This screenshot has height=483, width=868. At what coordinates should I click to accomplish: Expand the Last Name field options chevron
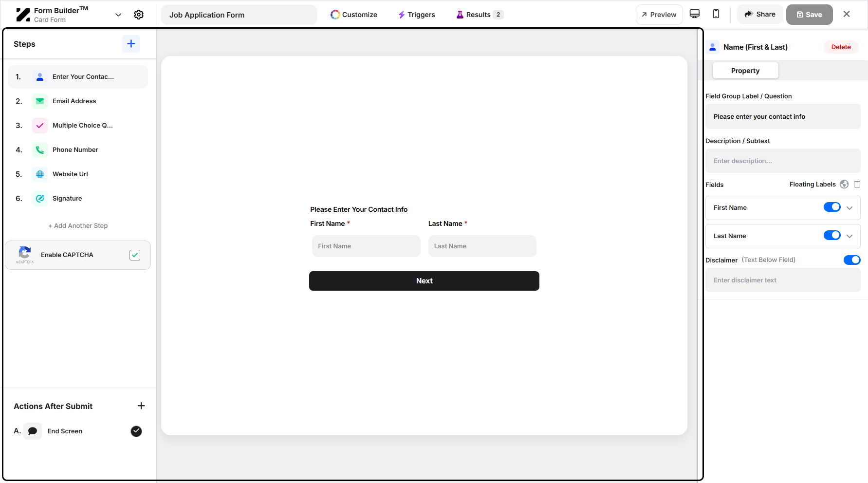click(x=850, y=236)
